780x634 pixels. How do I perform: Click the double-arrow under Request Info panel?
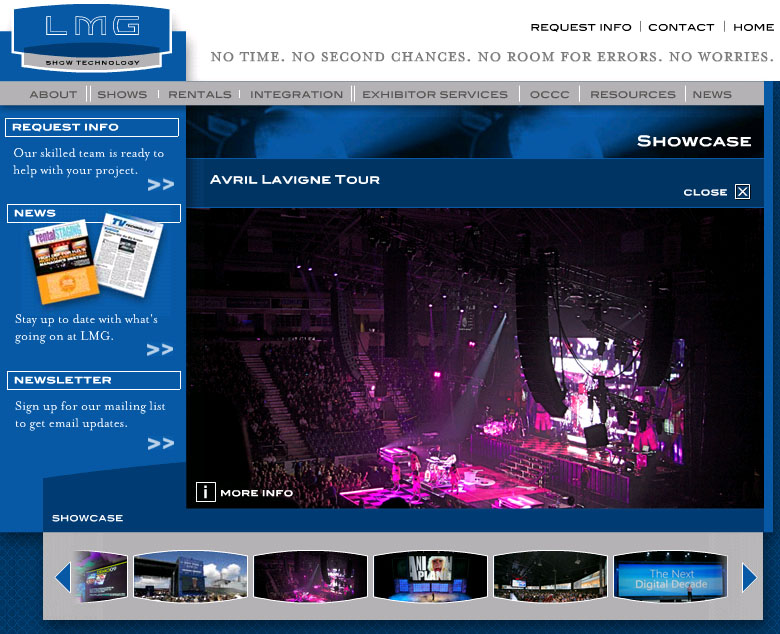161,184
